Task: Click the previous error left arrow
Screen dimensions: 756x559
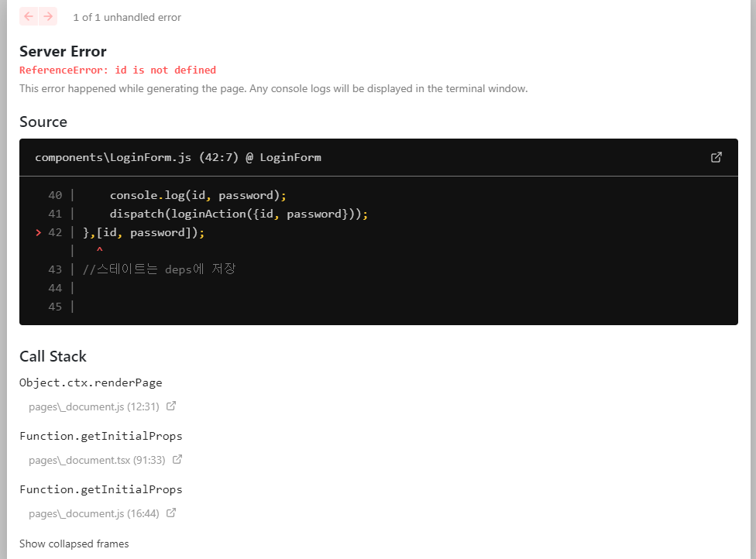Action: point(29,16)
